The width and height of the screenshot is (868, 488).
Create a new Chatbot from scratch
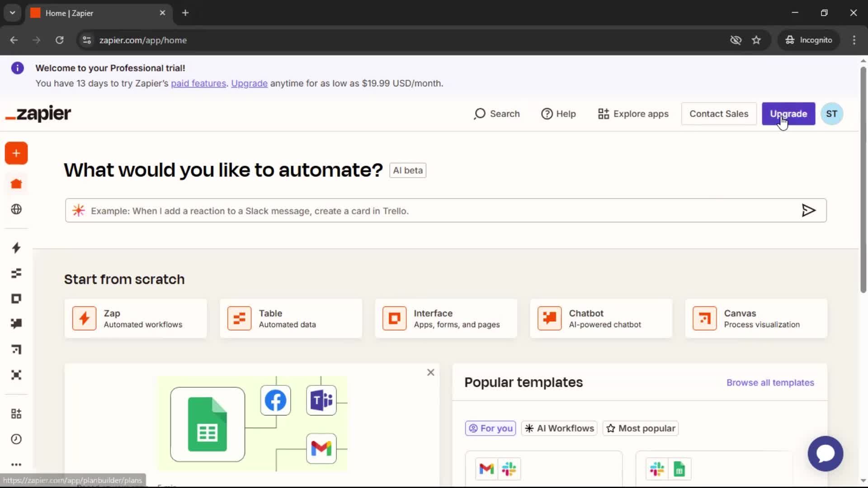(x=601, y=319)
